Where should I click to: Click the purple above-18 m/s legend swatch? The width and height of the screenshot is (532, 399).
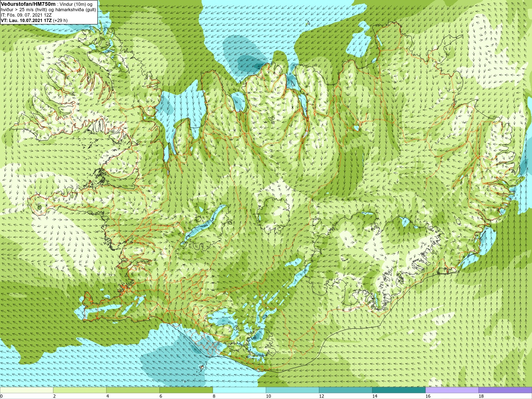click(x=505, y=390)
